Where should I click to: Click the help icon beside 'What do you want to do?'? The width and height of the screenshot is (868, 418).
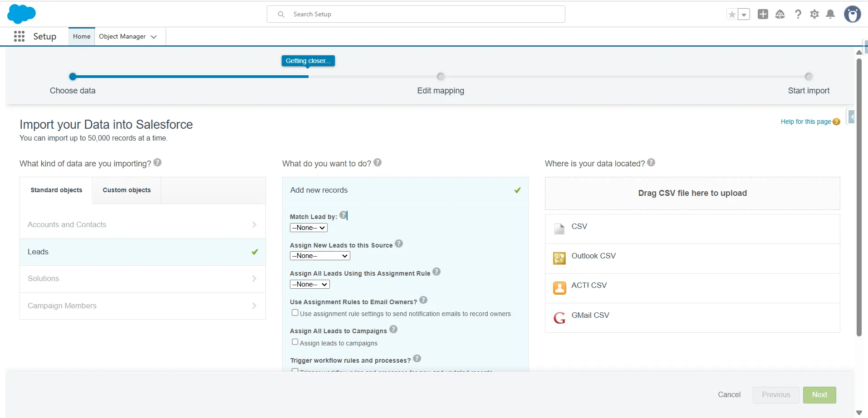click(x=378, y=162)
